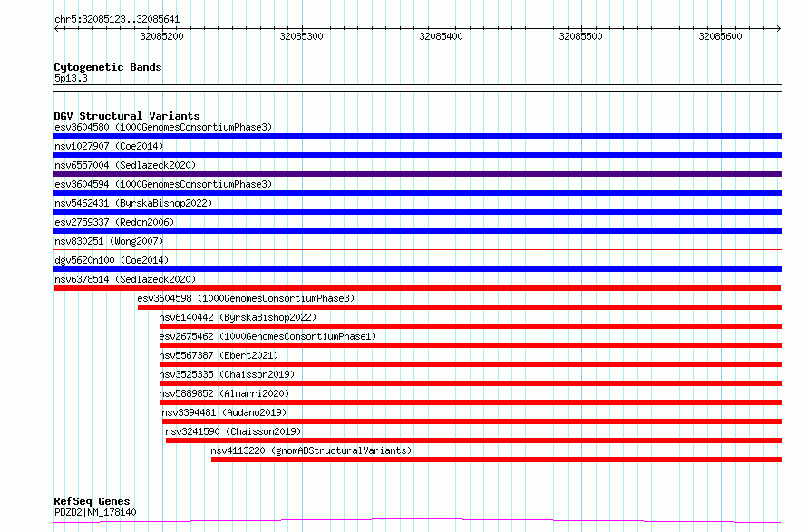
Task: Click the blue bar under esv3604594
Action: [x=417, y=193]
